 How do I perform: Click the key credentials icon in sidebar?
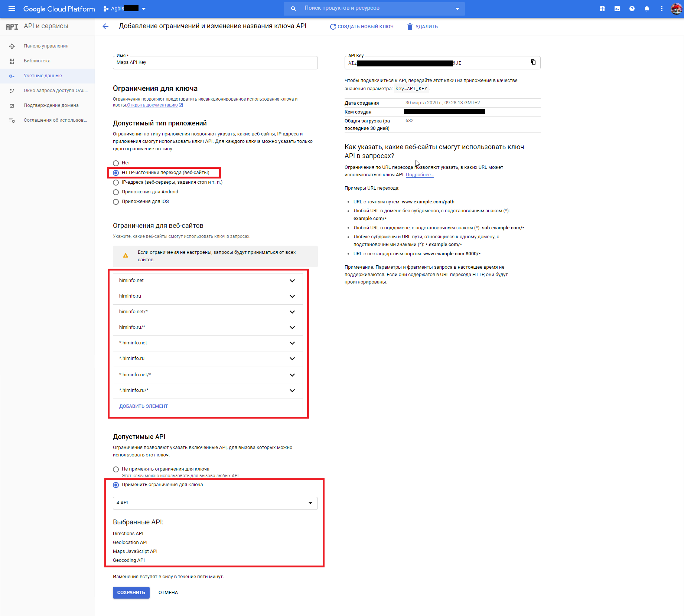pos(12,76)
